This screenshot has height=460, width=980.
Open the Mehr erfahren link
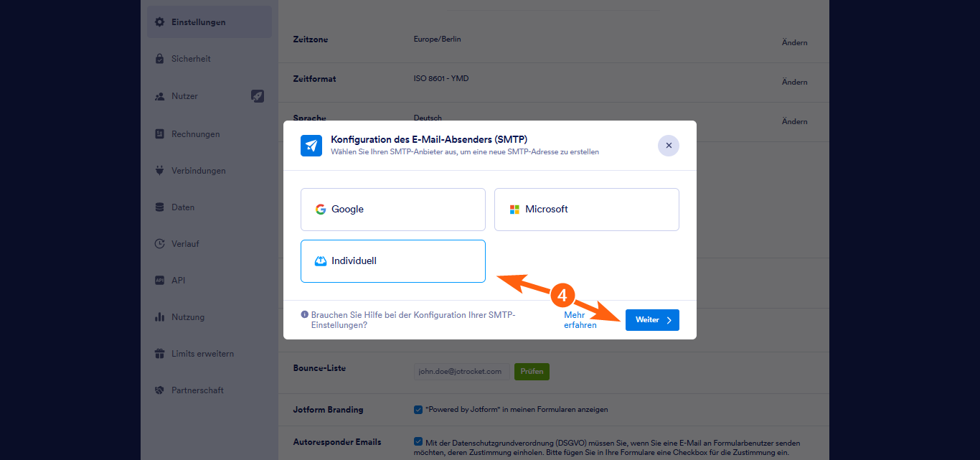[580, 320]
